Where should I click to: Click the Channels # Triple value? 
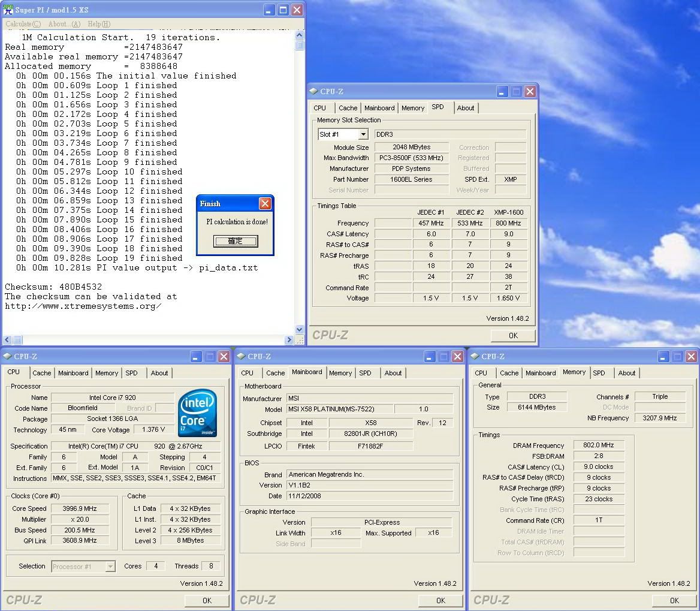[660, 396]
